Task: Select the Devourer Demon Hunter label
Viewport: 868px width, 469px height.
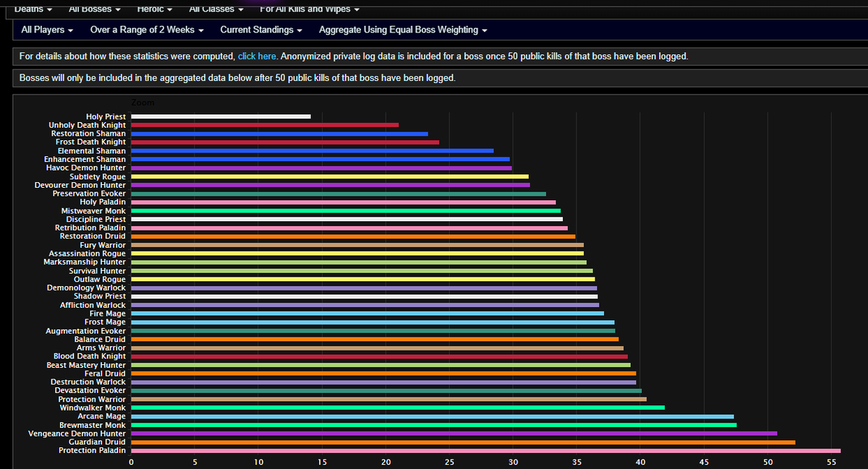Action: [x=80, y=185]
